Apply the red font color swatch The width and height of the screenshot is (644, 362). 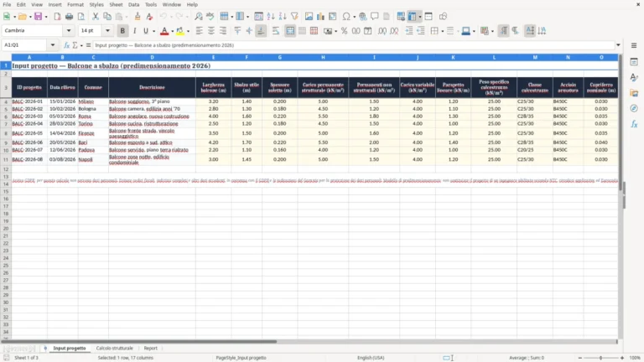[164, 31]
